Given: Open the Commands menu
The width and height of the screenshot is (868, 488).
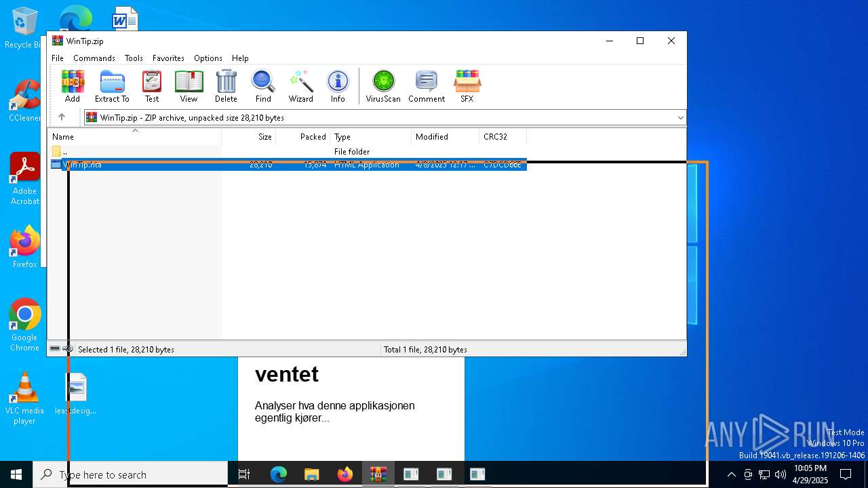Looking at the screenshot, I should tap(94, 58).
